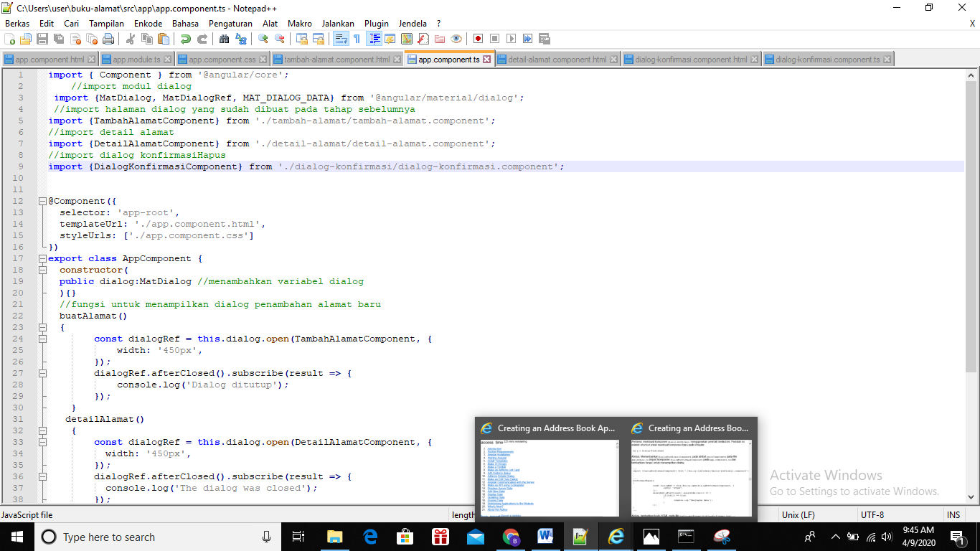Run macro multiple times icon
Image resolution: width=980 pixels, height=551 pixels.
[527, 39]
